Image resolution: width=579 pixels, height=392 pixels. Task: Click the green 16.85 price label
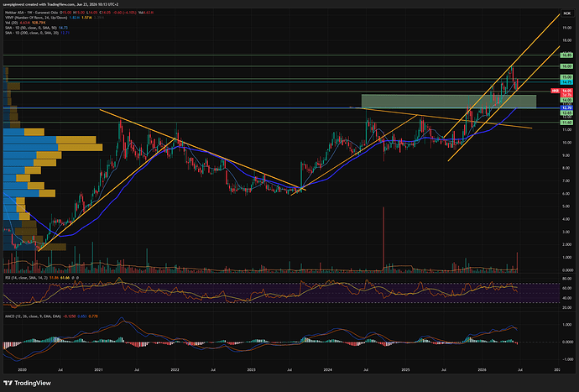point(566,55)
